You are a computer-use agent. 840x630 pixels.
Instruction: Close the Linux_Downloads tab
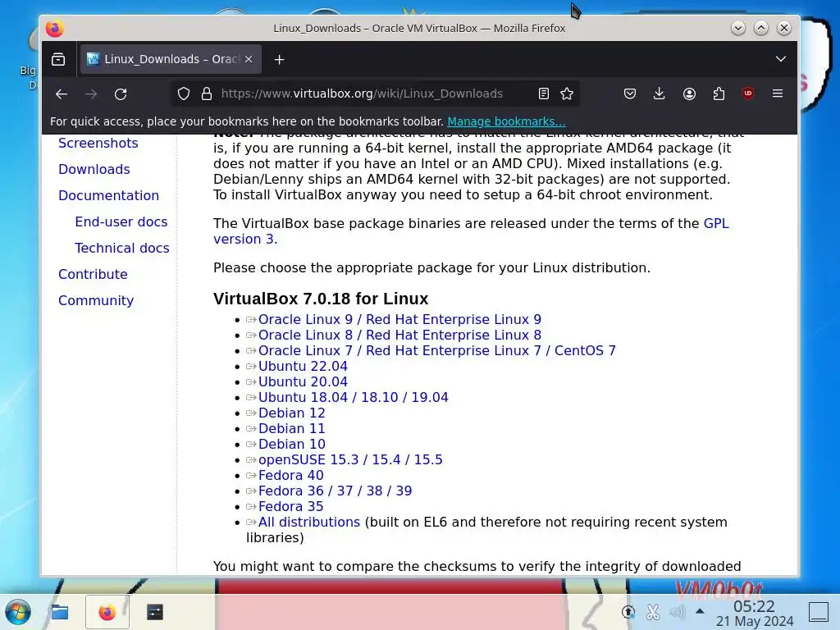click(249, 59)
